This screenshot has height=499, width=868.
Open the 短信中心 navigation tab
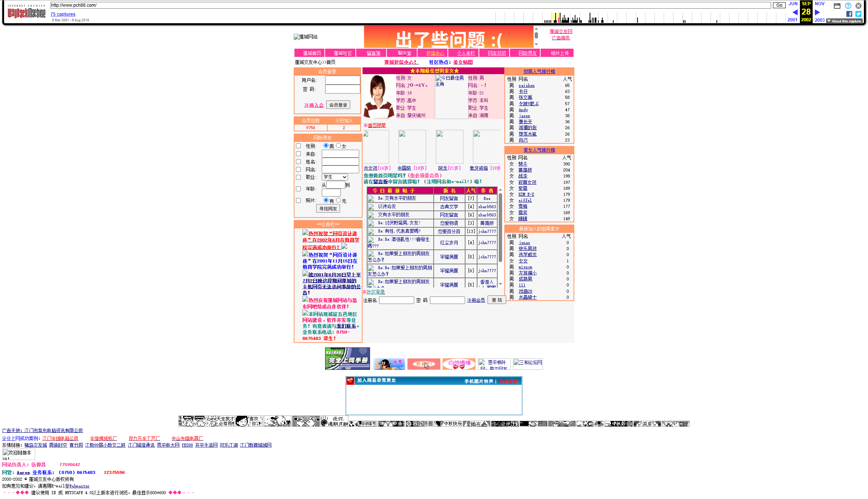[433, 53]
